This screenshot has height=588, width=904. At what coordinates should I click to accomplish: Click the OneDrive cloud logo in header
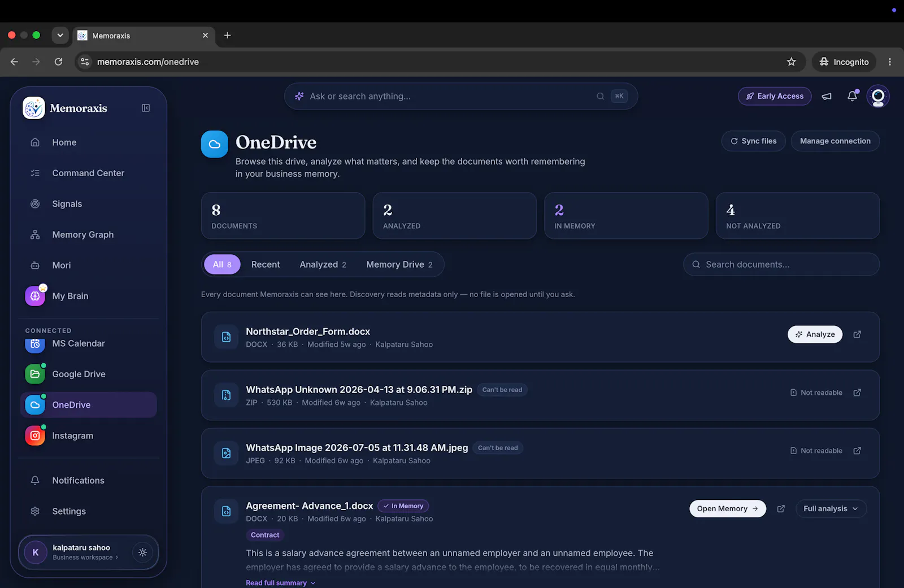[215, 144]
